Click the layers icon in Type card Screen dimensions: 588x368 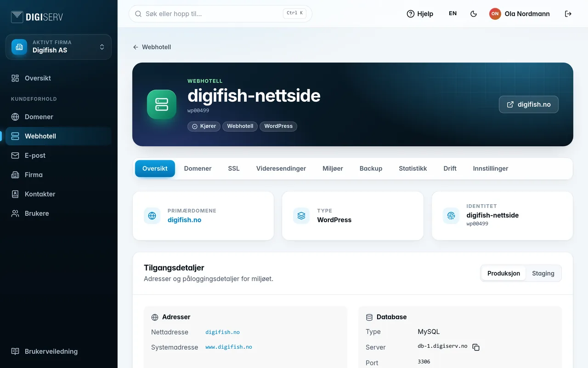coord(301,216)
